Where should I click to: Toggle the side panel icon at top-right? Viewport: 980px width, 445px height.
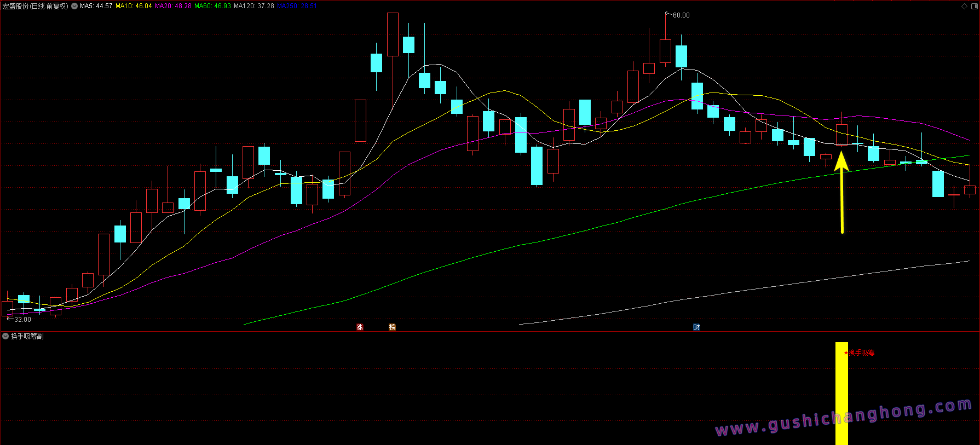point(973,6)
